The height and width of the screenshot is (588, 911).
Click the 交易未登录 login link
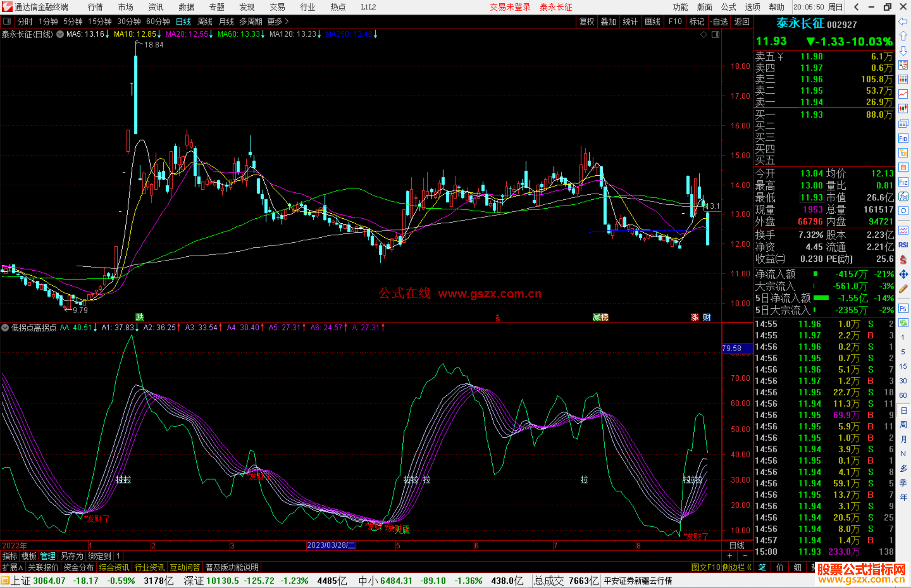click(510, 7)
